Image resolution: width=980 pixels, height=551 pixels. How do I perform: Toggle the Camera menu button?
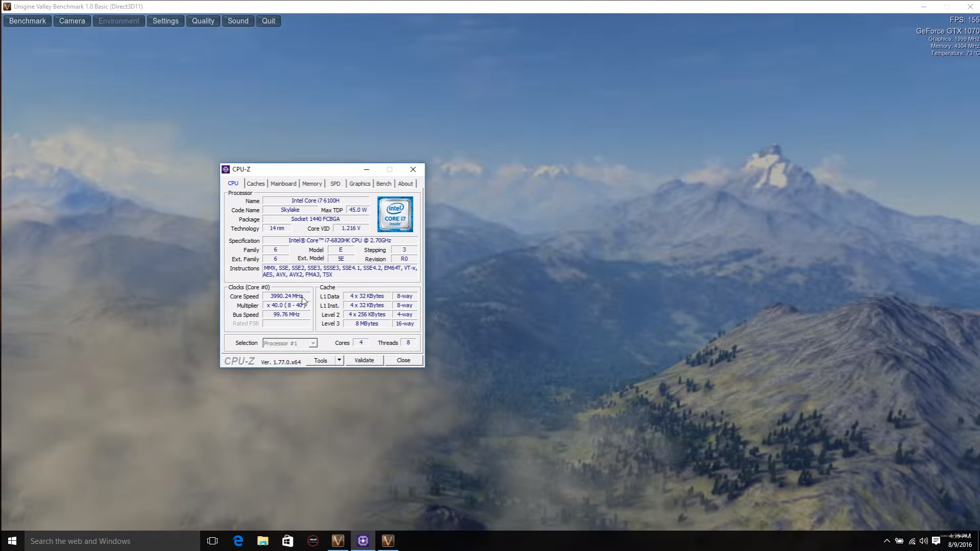click(x=72, y=21)
